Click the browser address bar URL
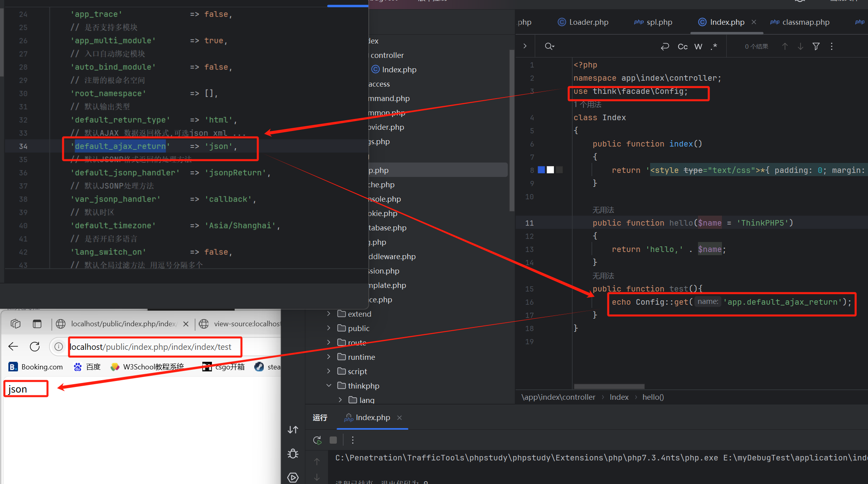Screen dimensions: 868x484 (x=151, y=347)
